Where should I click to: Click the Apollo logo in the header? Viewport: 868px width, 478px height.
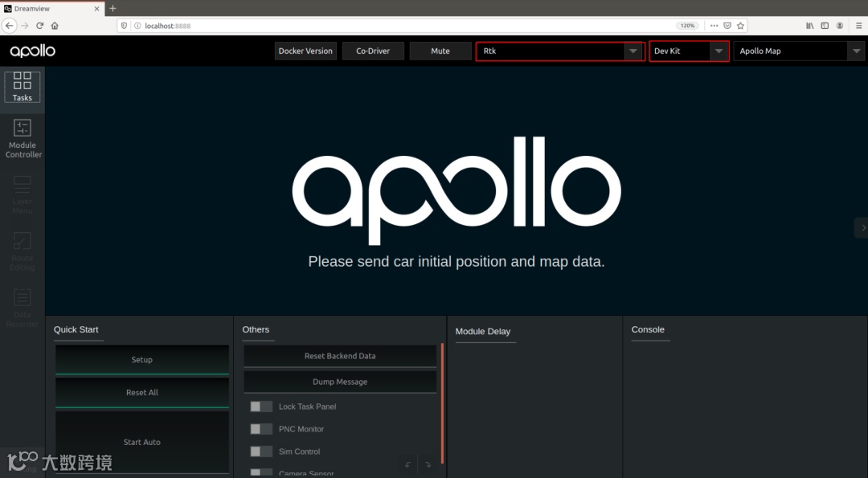(33, 51)
